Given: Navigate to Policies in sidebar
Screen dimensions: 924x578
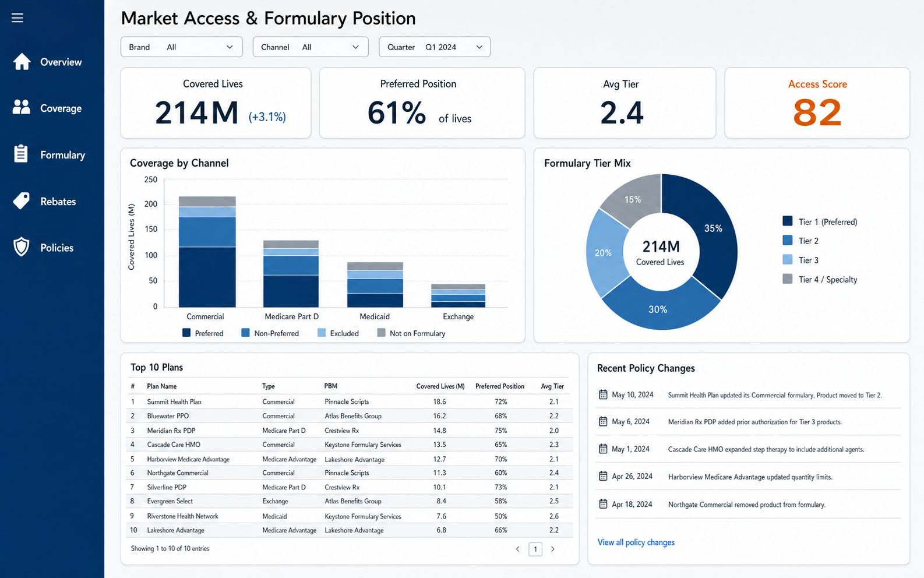Looking at the screenshot, I should pyautogui.click(x=57, y=248).
